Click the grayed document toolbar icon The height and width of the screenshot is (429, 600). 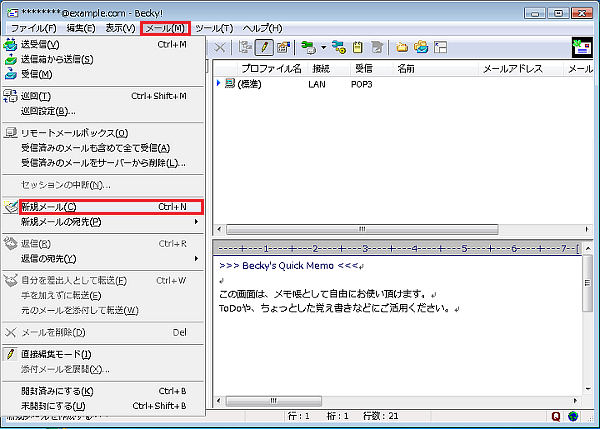coord(377,47)
